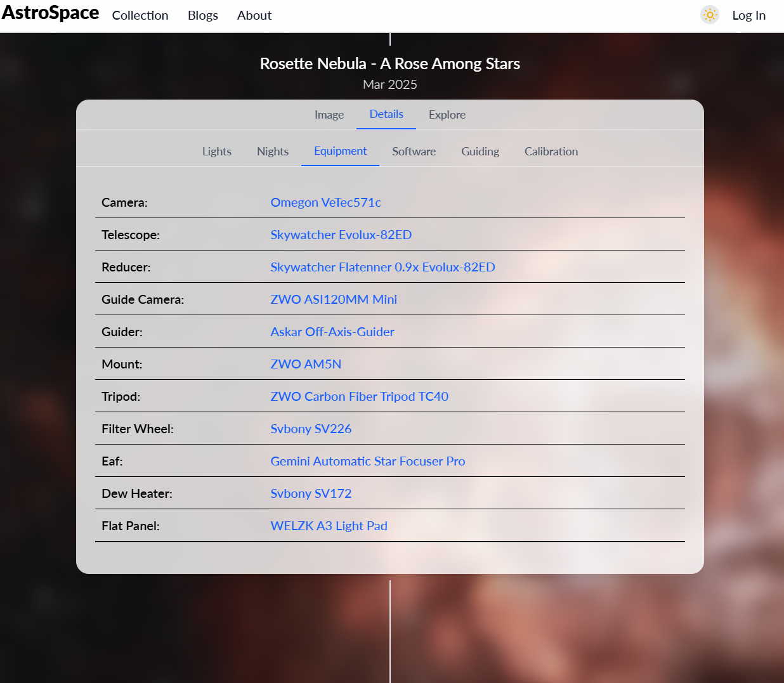Open the WELZK A3 Light Pad link
This screenshot has width=784, height=683.
click(x=329, y=526)
